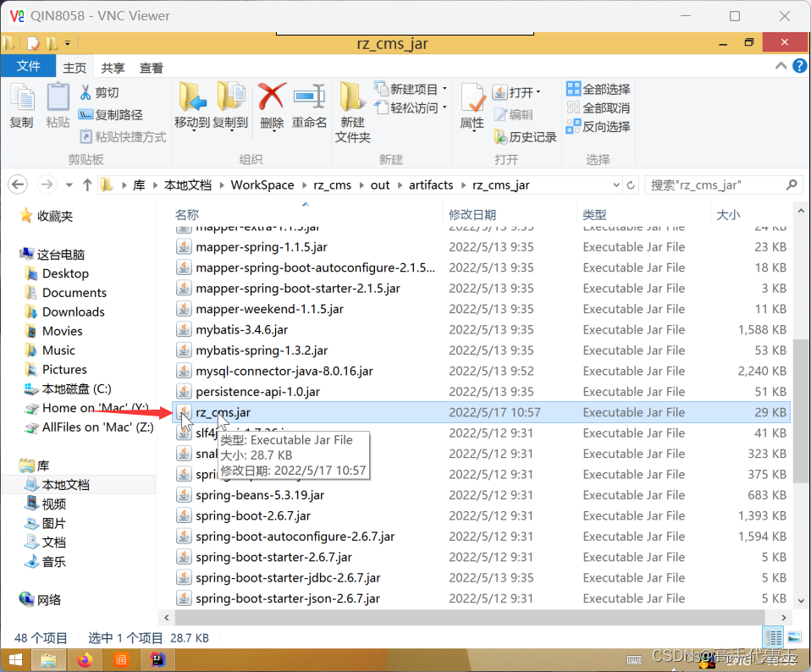Screen dimensions: 811x672
Task: Open IntelliJ IDEA from the taskbar
Action: point(157,660)
